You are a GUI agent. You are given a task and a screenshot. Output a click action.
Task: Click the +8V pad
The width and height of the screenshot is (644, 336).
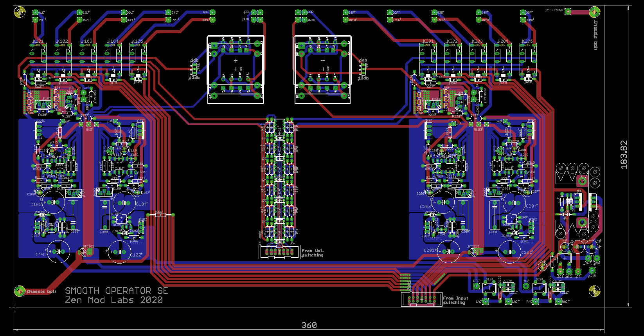[597, 258]
